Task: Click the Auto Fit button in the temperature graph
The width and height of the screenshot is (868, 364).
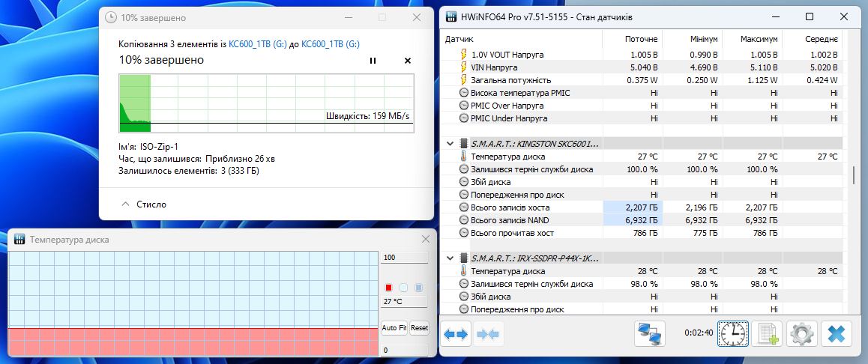Action: tap(394, 328)
